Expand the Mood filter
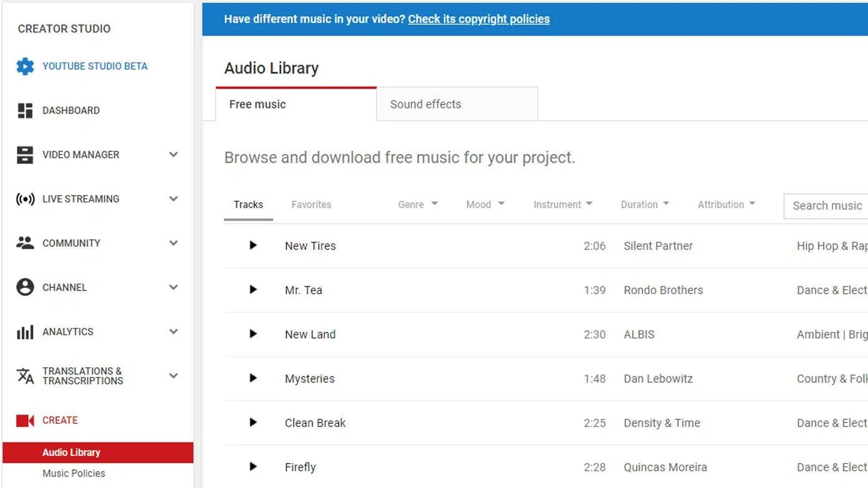 pos(485,204)
